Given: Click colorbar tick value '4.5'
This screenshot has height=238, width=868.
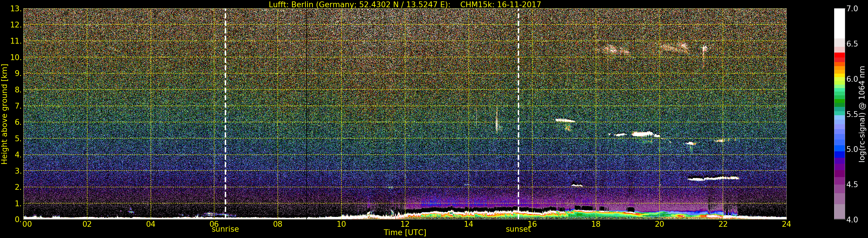Looking at the screenshot, I should click(x=852, y=184).
